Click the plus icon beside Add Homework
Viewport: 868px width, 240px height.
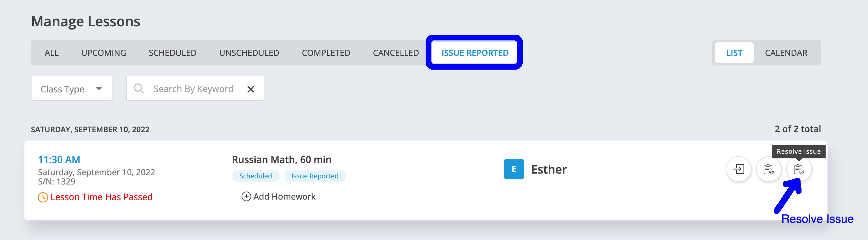pos(246,196)
